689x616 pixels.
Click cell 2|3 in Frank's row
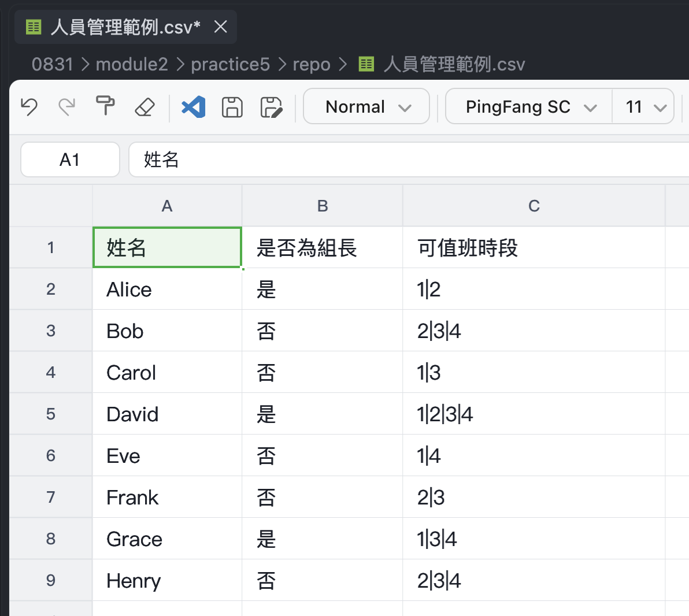point(534,497)
